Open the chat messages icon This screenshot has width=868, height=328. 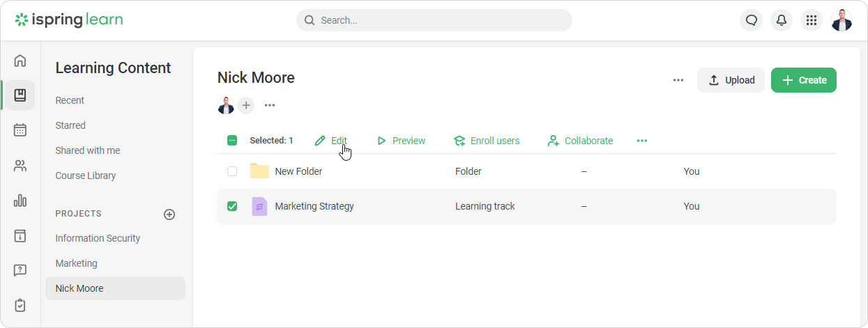751,20
